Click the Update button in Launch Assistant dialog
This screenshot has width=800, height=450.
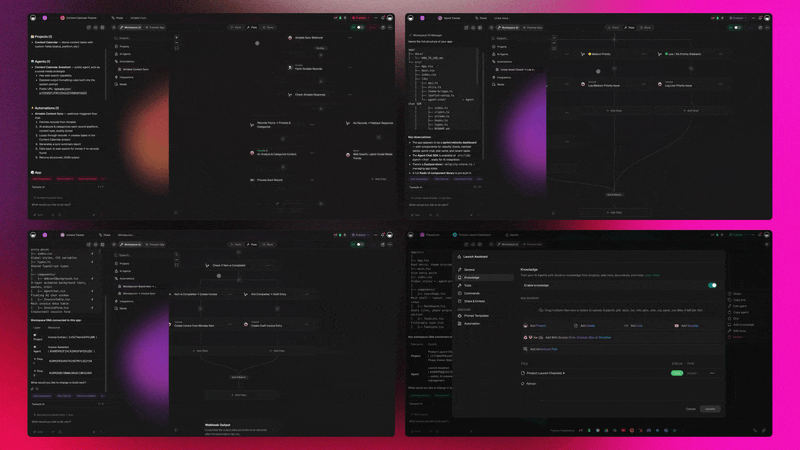tap(709, 408)
